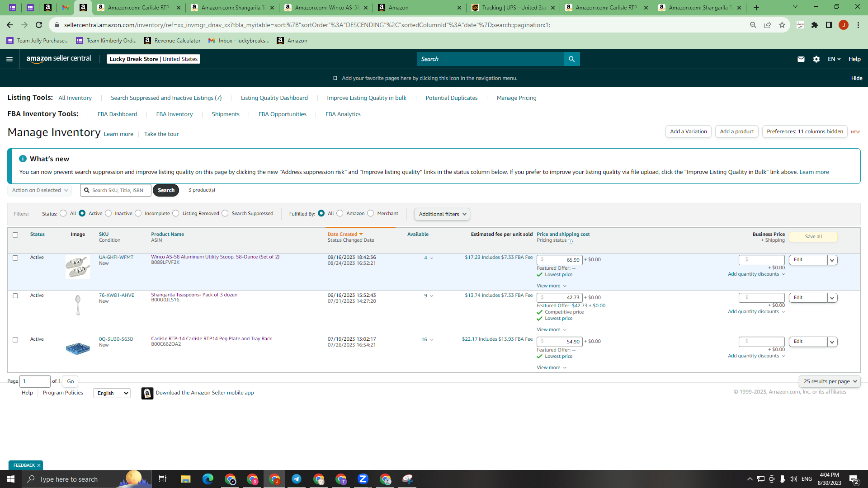Select the Shangarila Teaspoons row checkbox
868x488 pixels.
click(x=15, y=296)
